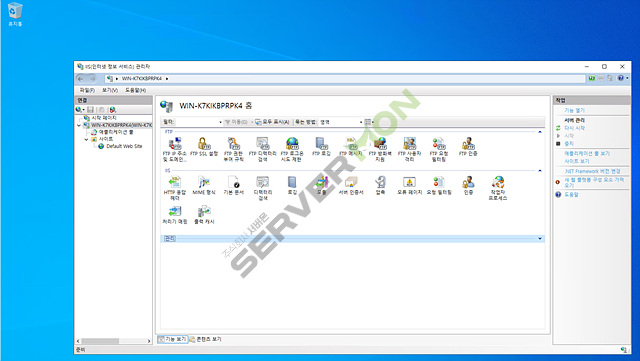
Task: Open IIS 인증 (authentication) icon
Action: 468,186
